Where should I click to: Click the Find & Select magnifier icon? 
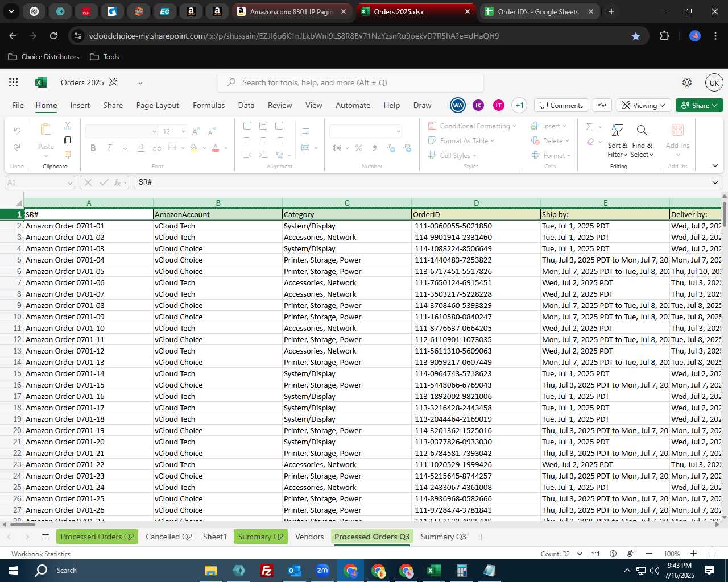[x=642, y=131]
